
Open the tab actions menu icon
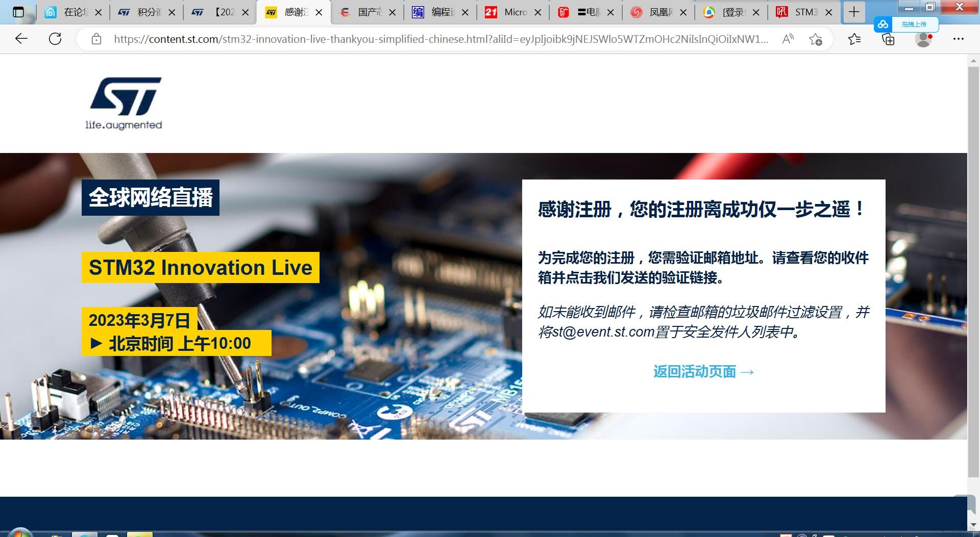[x=18, y=12]
